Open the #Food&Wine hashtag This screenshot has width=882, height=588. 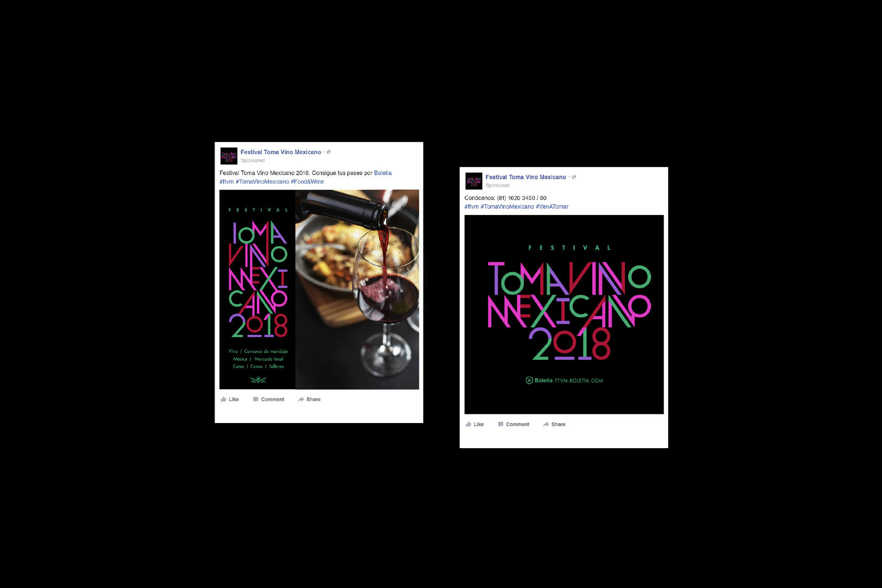click(307, 181)
